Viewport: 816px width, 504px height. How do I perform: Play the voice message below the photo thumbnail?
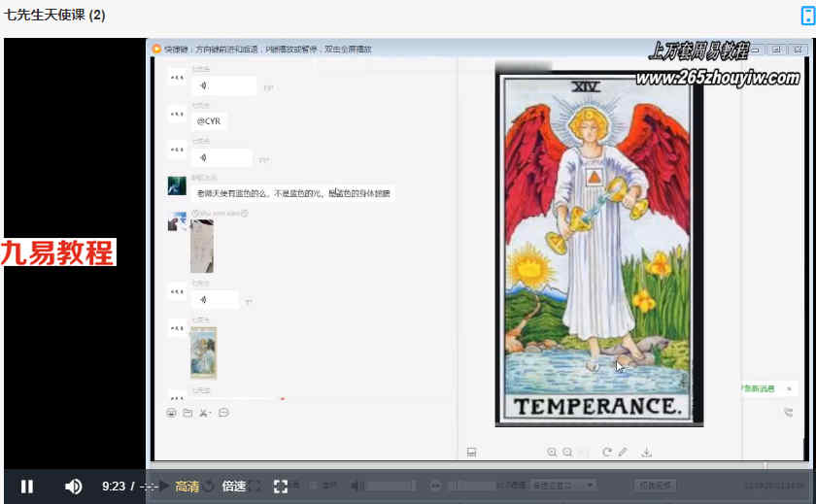(x=216, y=300)
